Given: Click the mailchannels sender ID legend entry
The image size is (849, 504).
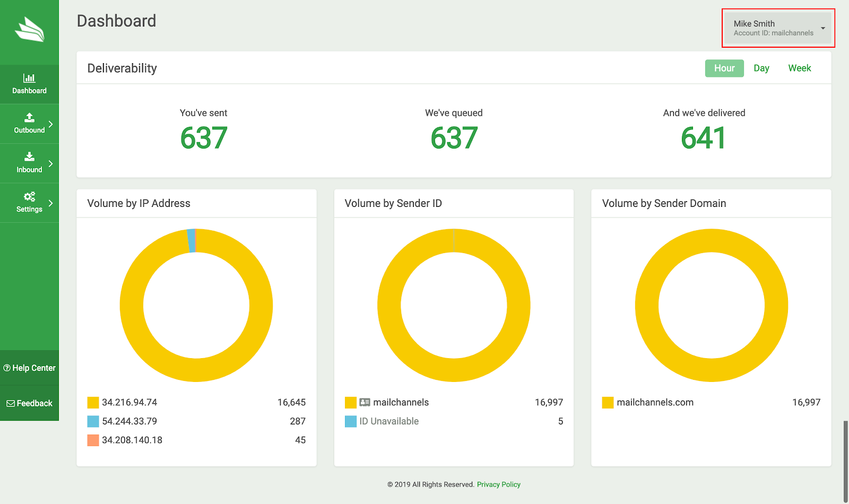Looking at the screenshot, I should tap(401, 402).
